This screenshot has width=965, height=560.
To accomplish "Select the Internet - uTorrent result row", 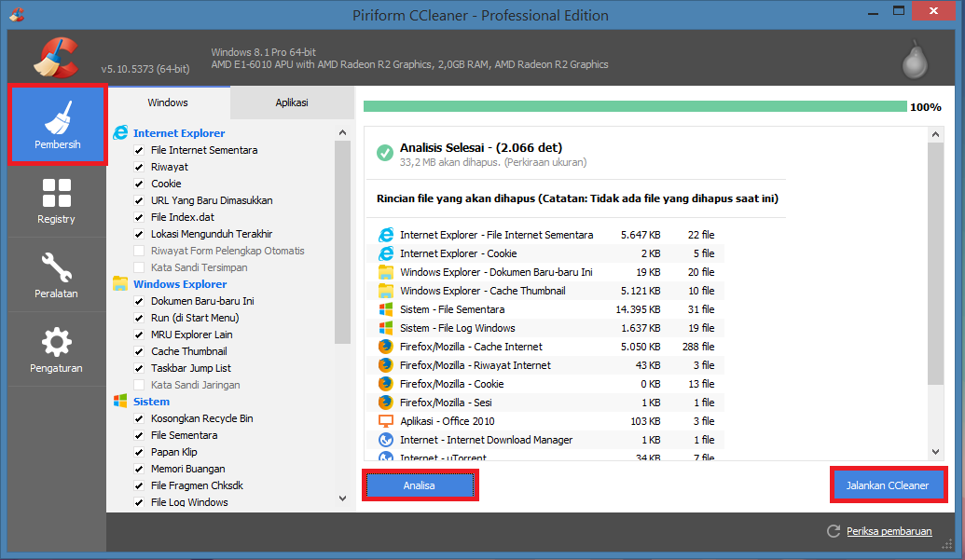I will [x=545, y=457].
